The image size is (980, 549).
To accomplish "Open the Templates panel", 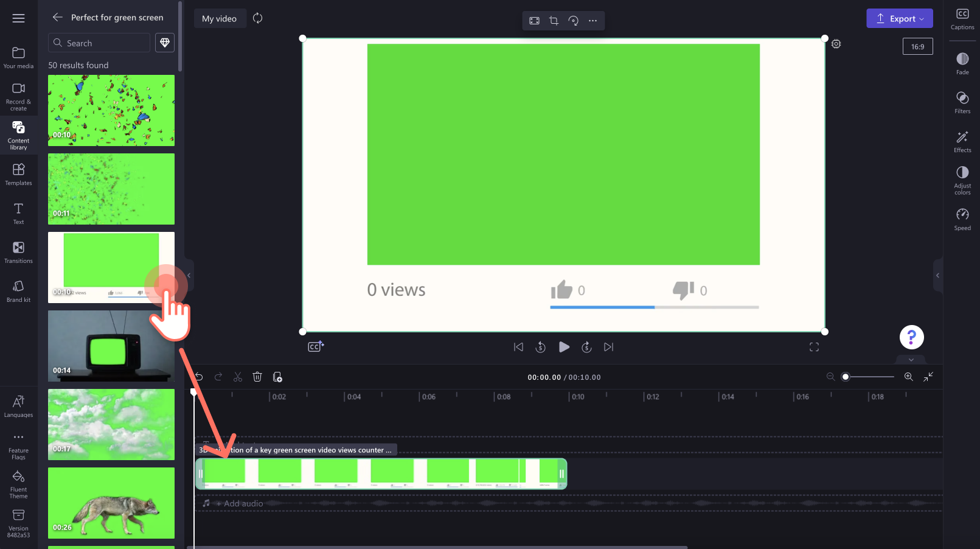I will 18,174.
